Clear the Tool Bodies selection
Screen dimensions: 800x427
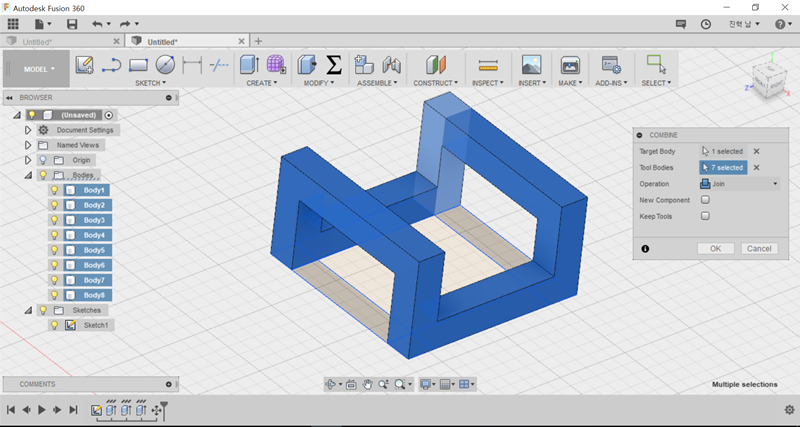click(757, 168)
